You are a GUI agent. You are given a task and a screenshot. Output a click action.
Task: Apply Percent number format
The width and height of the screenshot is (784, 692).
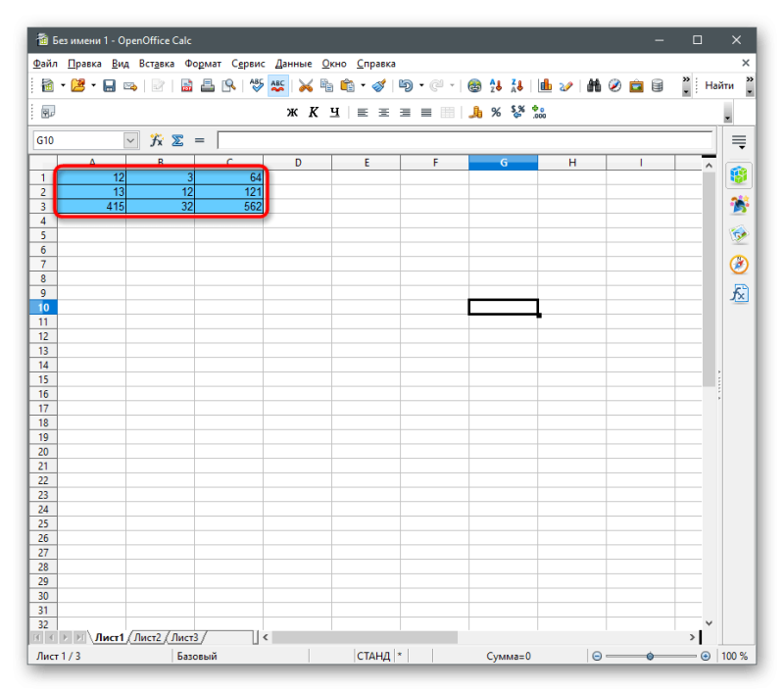(x=496, y=113)
